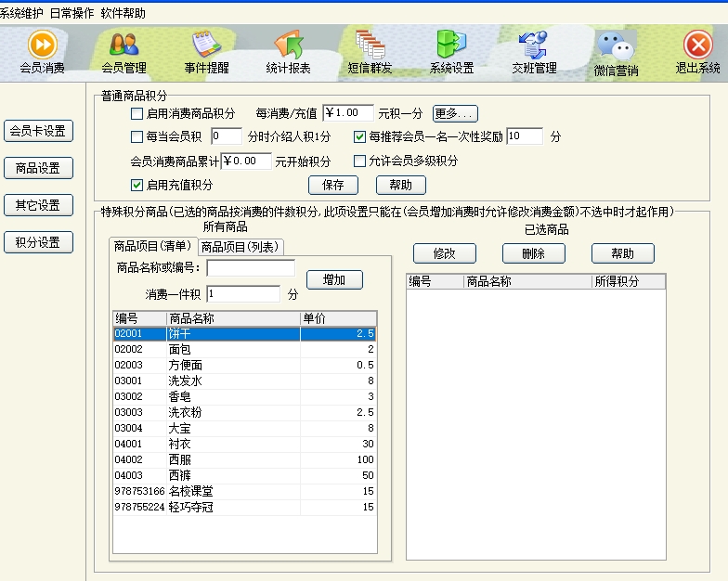Toggle the 每当会员积 checkbox

(137, 137)
